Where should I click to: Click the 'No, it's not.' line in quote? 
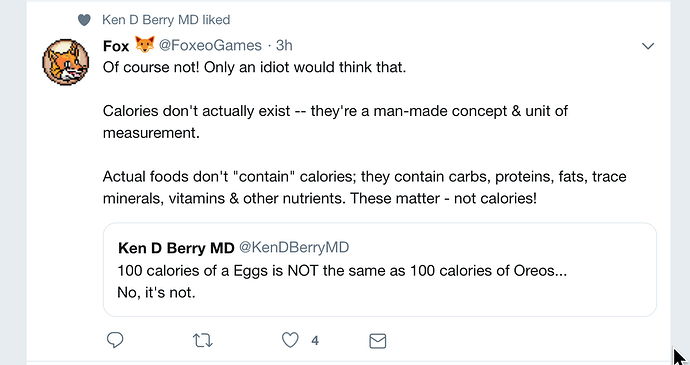pos(156,292)
